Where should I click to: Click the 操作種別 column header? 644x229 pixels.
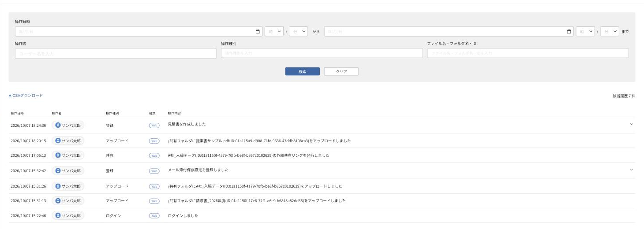(112, 113)
